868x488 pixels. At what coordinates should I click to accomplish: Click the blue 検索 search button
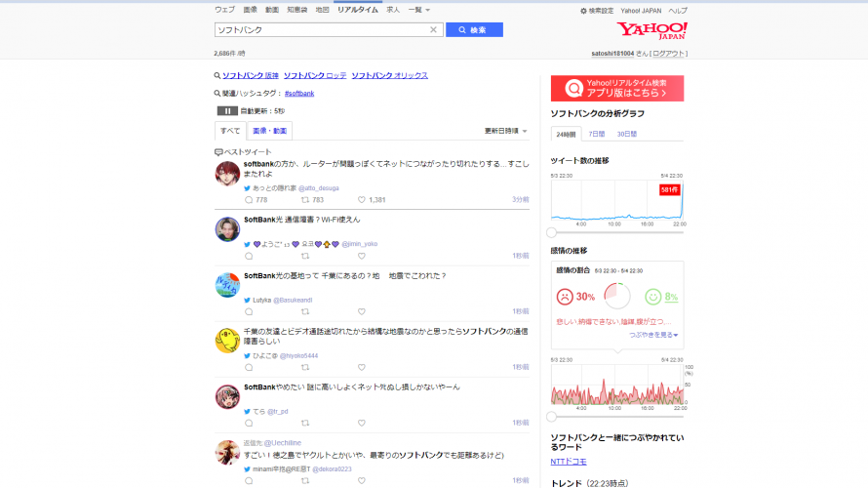[x=474, y=30]
